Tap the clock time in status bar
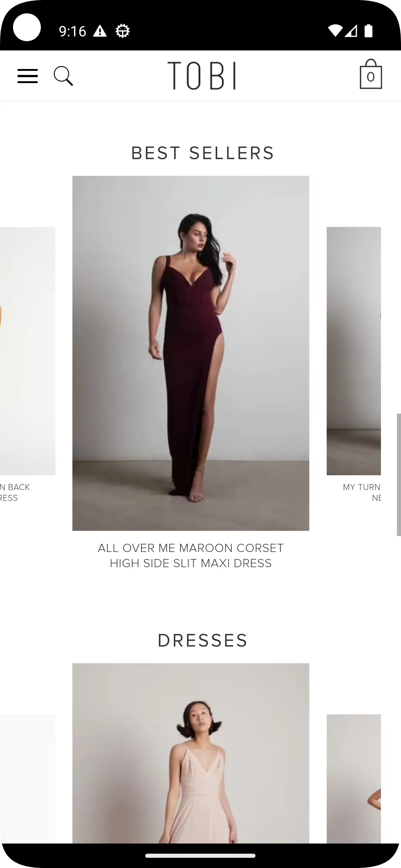 pyautogui.click(x=72, y=32)
